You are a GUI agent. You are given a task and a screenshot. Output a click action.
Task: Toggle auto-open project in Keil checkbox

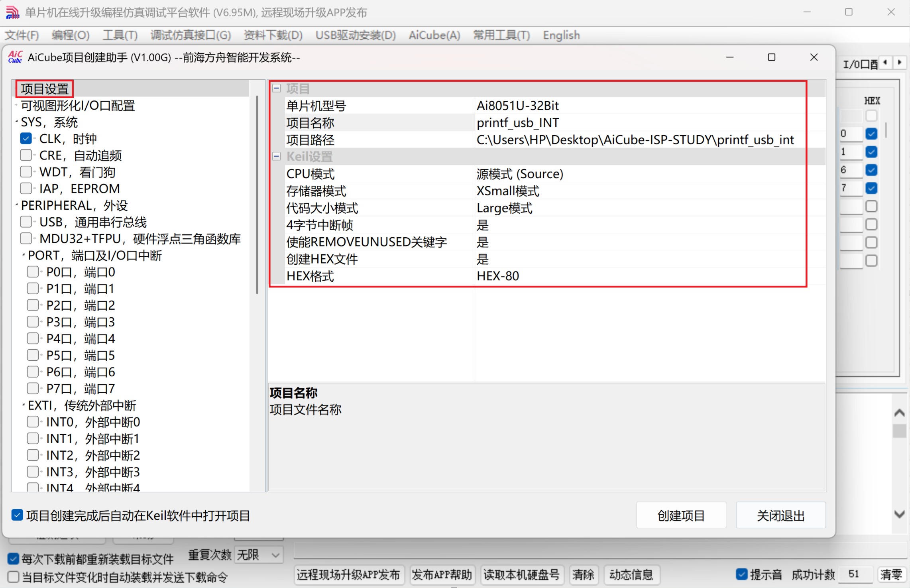pos(17,515)
